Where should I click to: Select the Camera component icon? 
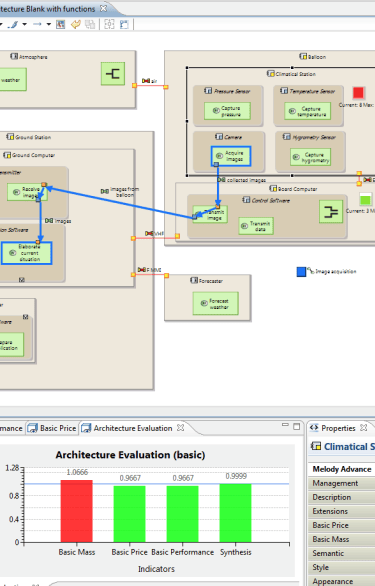coord(219,137)
